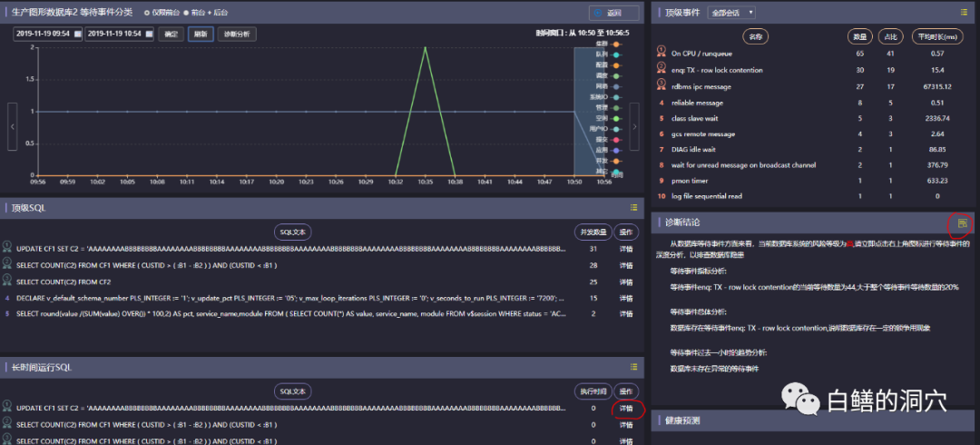The image size is (980, 445).
Task: Open calendar icon for start time 09:54
Action: click(76, 34)
